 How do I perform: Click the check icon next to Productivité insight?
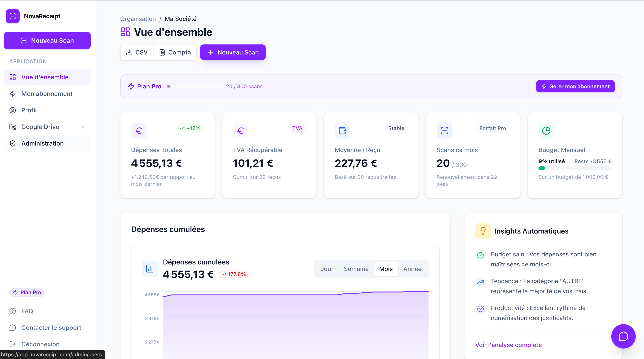480,309
